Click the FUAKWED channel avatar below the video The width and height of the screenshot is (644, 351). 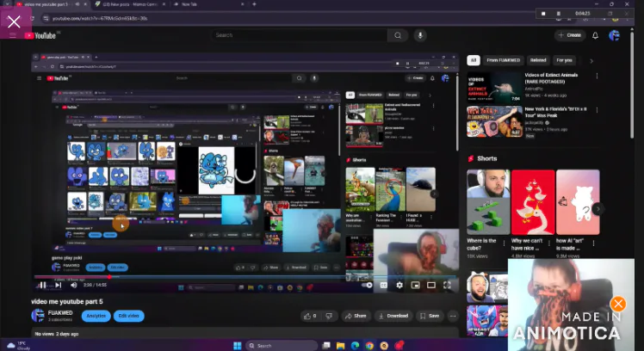(x=38, y=315)
